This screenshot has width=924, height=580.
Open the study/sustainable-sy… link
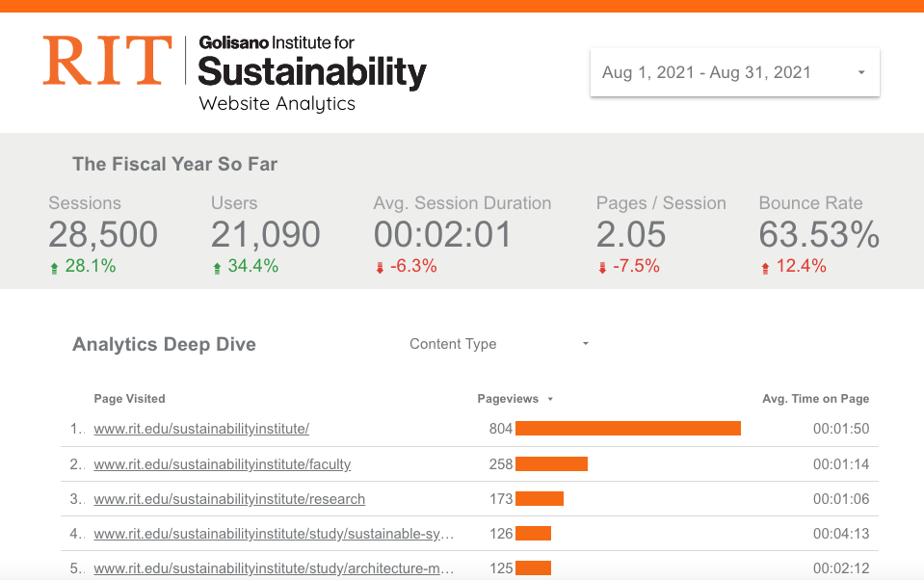tap(274, 534)
